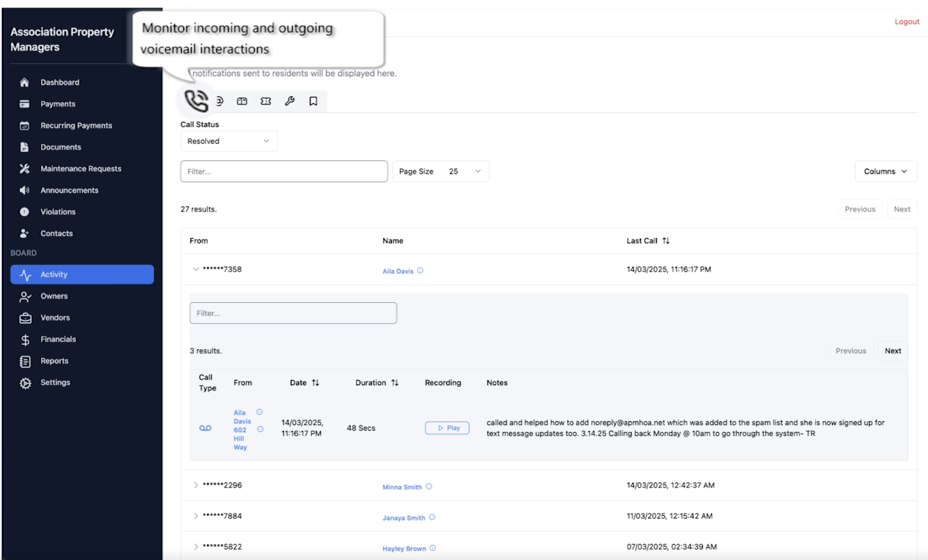Expand the ******2296 call row
This screenshot has height=560, width=928.
(x=196, y=485)
